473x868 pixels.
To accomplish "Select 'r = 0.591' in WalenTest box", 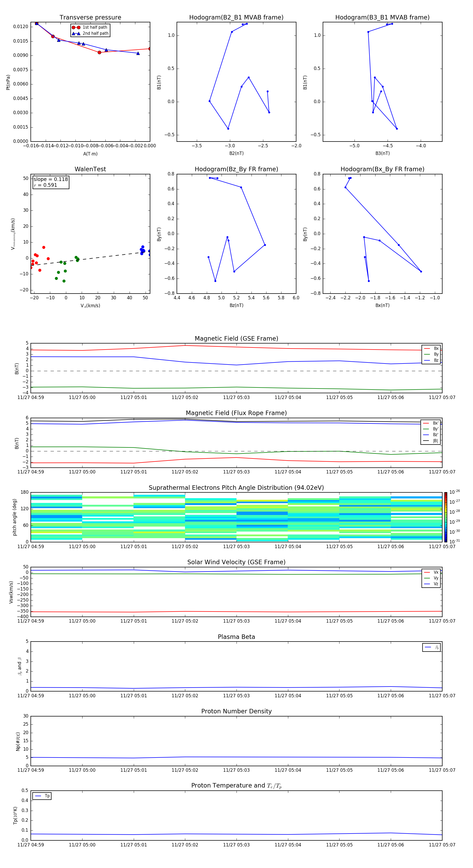I will 45,185.
